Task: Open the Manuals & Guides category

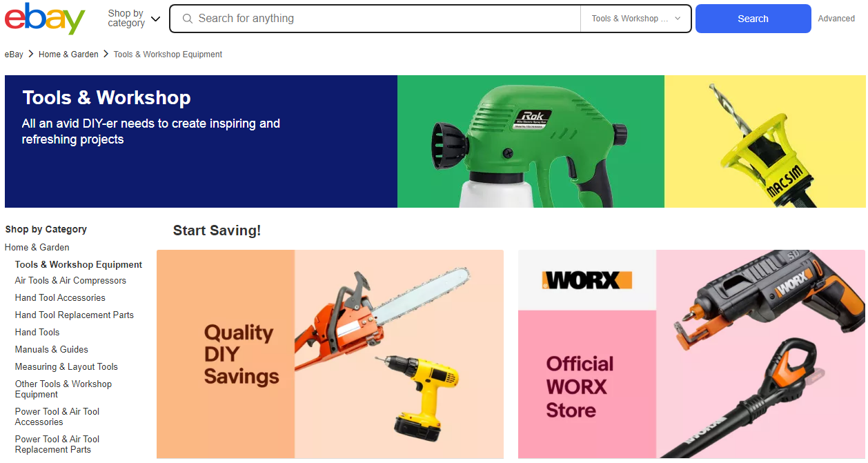Action: pos(52,350)
